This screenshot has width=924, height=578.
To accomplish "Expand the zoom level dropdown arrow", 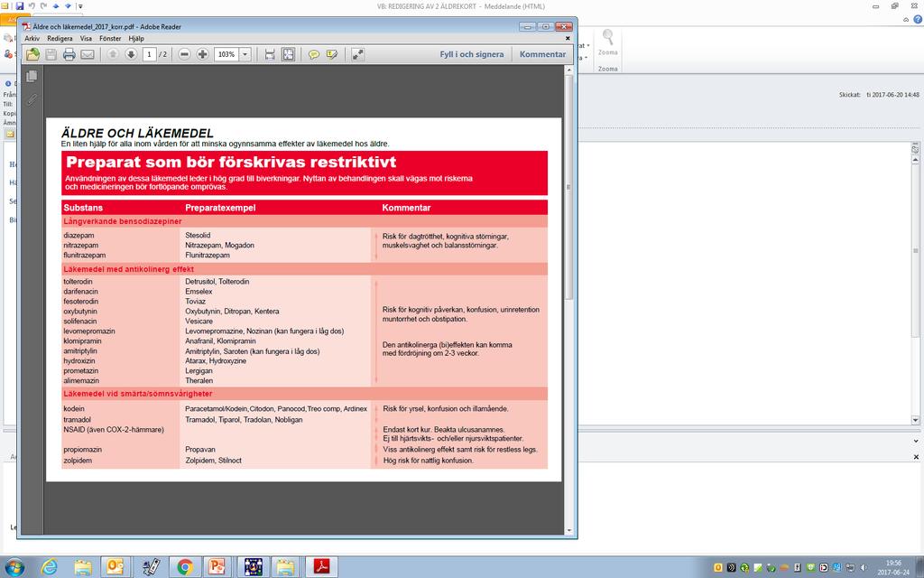I will pos(245,54).
